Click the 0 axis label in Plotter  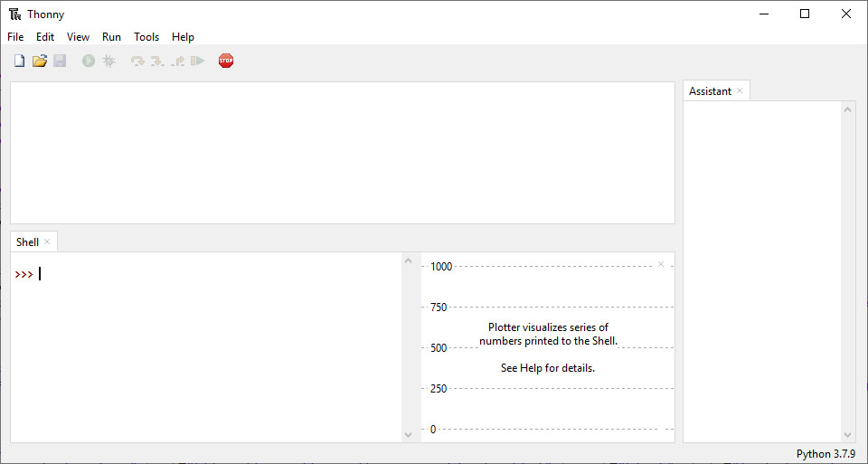point(433,429)
